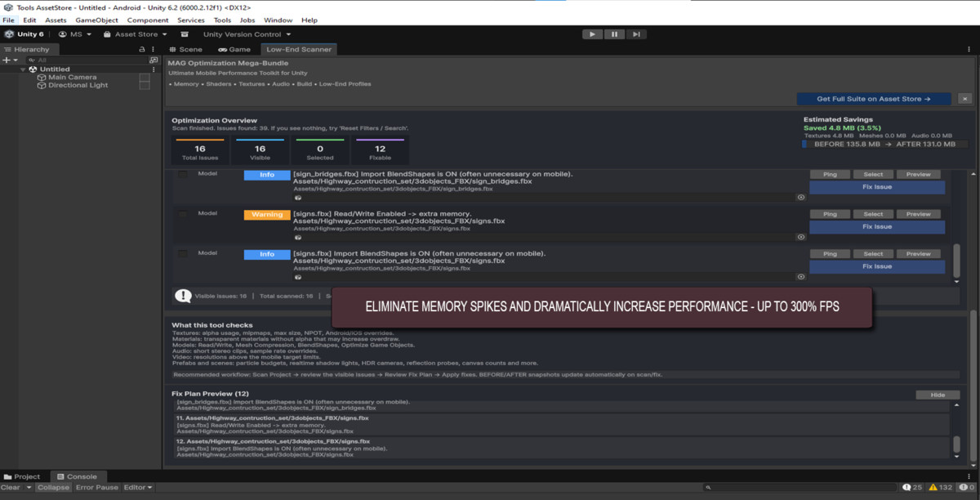Open the Clear options dropdown arrow
This screenshot has width=980, height=500.
(x=29, y=488)
